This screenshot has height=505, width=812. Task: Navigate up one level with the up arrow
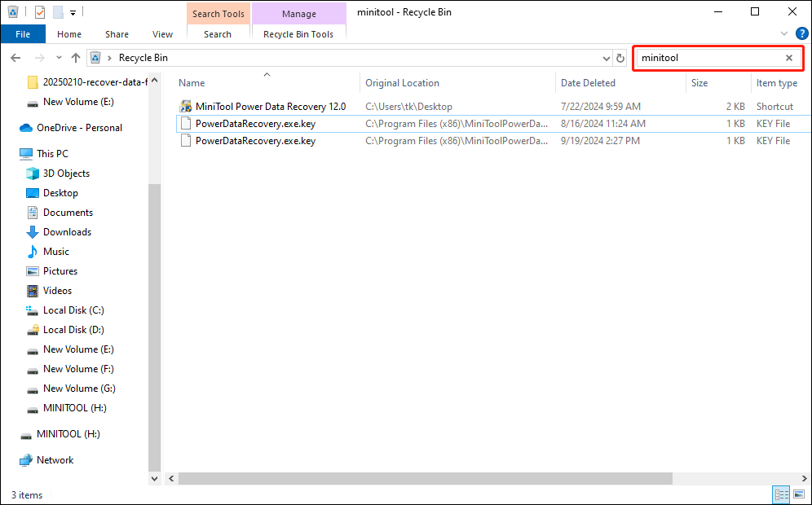[75, 58]
